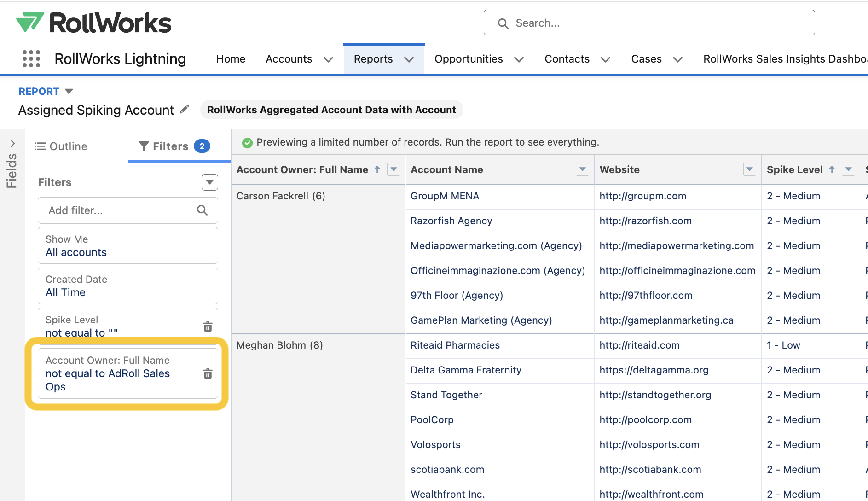Screen dimensions: 868x501
Task: Visit http://standtogether.org website link
Action: click(x=655, y=395)
